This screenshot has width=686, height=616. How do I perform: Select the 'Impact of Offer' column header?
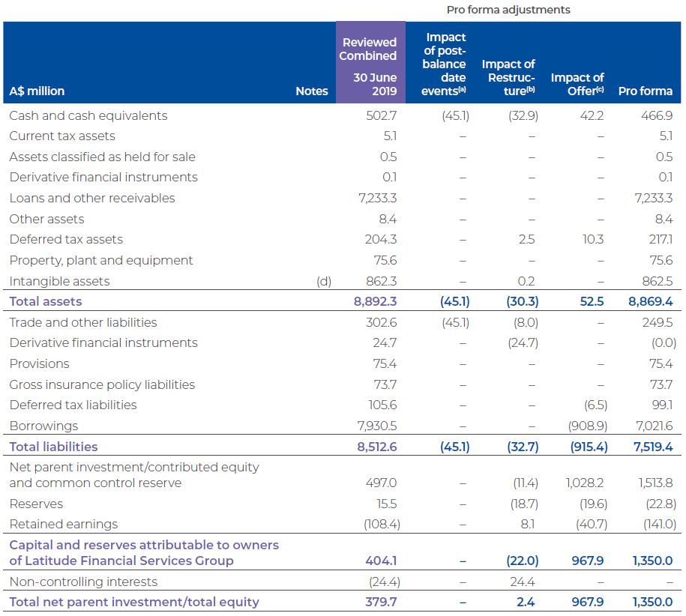pos(577,84)
